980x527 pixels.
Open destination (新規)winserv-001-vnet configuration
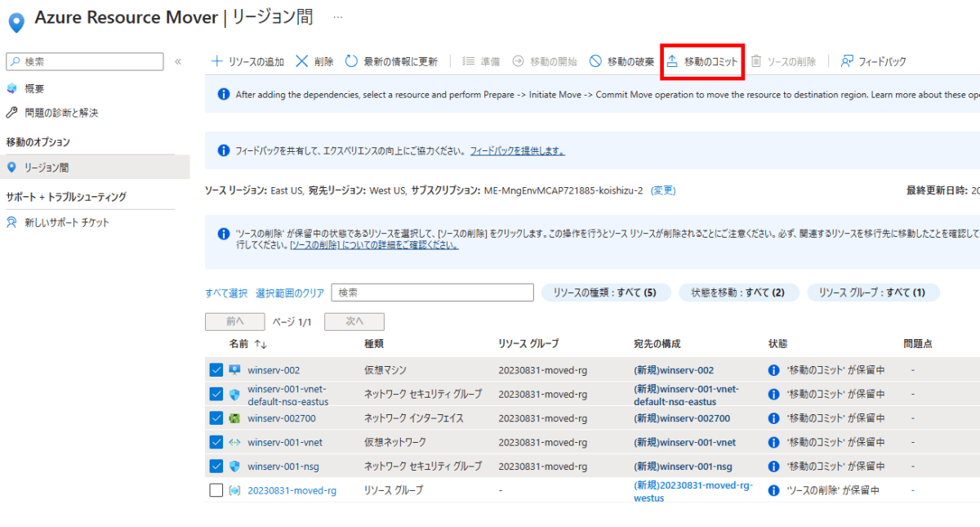(684, 442)
